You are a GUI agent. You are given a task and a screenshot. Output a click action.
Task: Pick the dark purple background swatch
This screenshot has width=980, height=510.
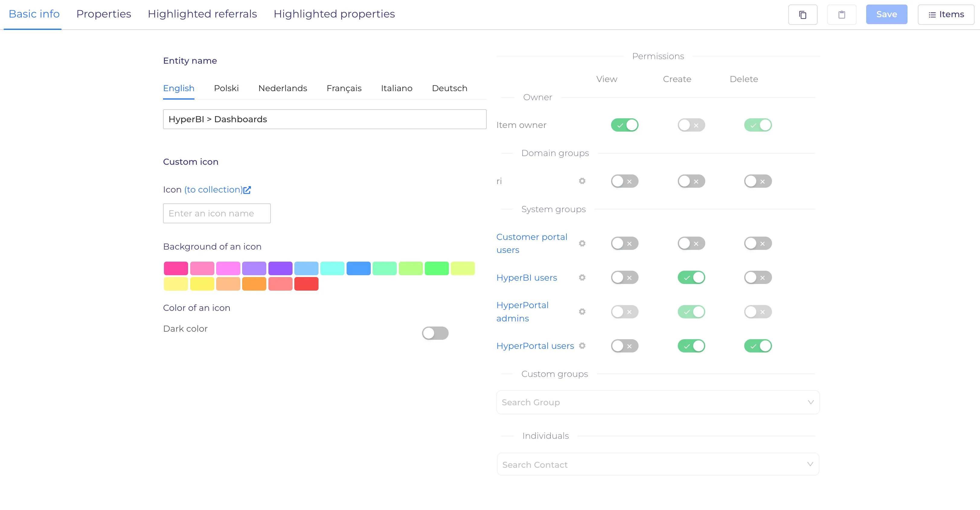[x=280, y=269]
